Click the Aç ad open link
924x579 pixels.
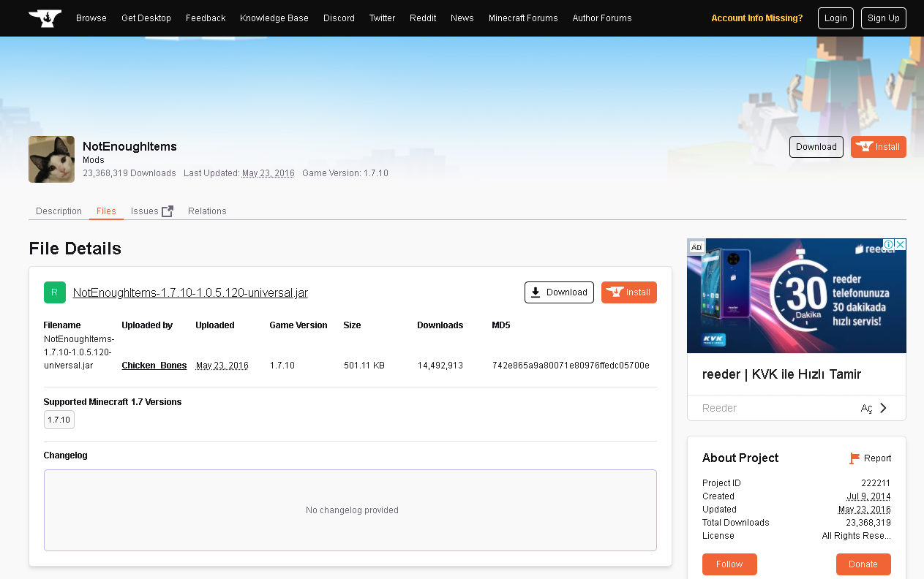[x=866, y=409]
